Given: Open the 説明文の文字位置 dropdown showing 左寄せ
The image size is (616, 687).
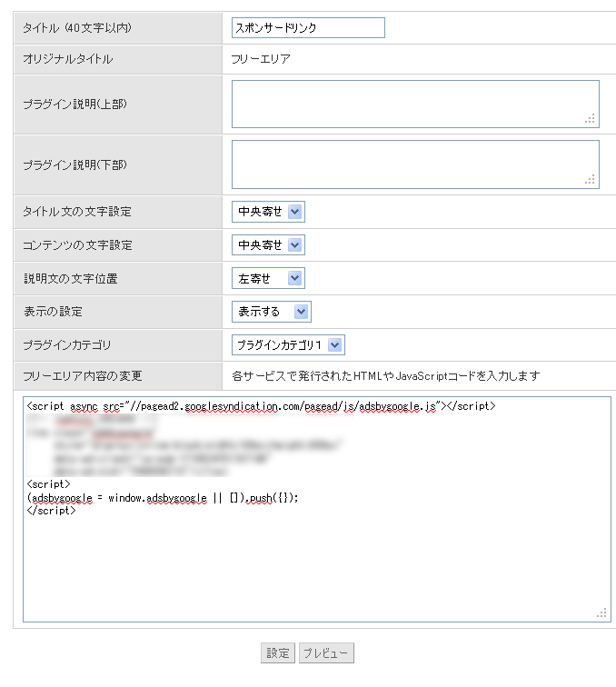Looking at the screenshot, I should click(x=268, y=278).
